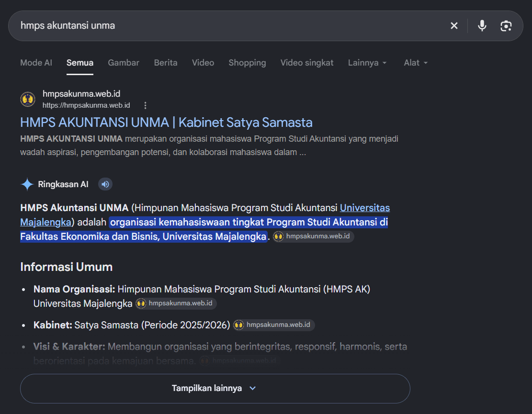Click the Informasi Umum heading
This screenshot has height=414, width=532.
coord(66,267)
